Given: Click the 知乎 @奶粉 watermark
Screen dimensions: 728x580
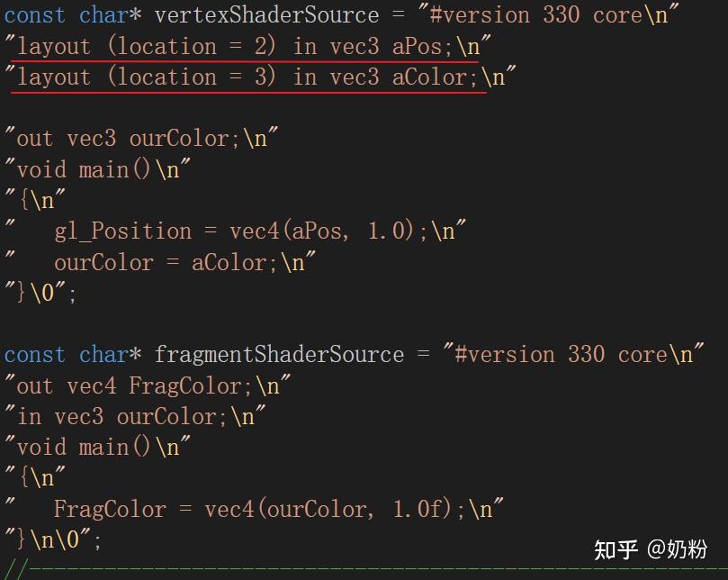Looking at the screenshot, I should [x=651, y=549].
